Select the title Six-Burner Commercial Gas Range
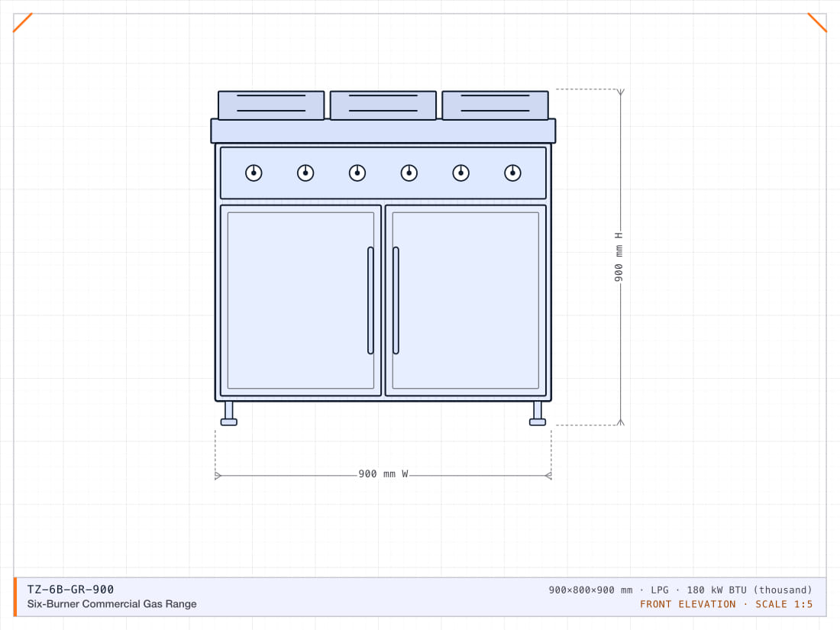Viewport: 840px width, 630px height. pos(112,604)
